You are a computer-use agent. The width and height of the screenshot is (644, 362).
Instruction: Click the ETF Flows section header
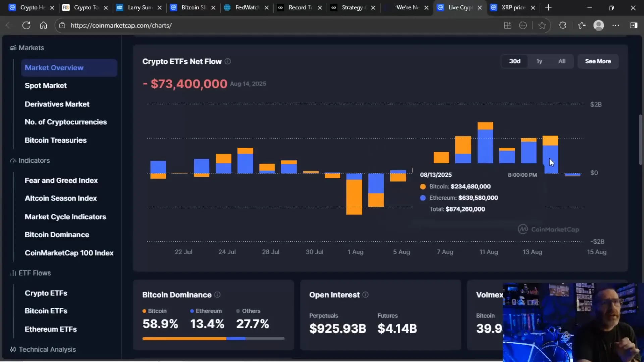[31, 273]
